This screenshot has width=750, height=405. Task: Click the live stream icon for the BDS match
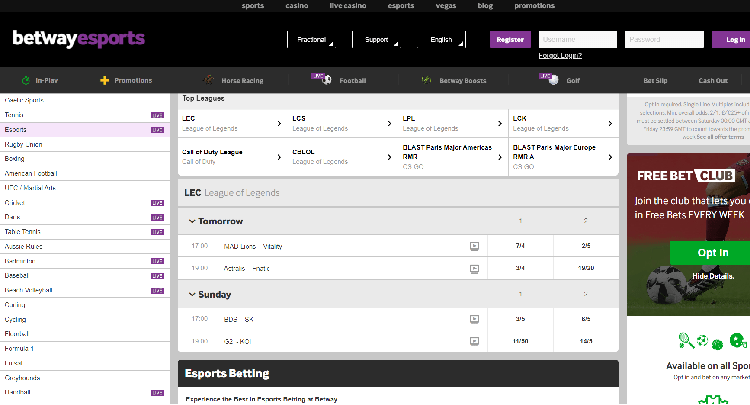pos(474,319)
